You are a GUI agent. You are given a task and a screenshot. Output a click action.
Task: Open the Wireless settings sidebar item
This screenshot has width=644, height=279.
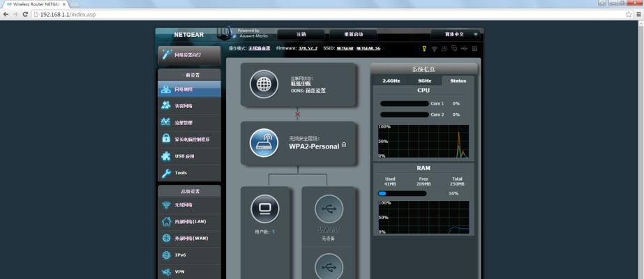(x=189, y=205)
